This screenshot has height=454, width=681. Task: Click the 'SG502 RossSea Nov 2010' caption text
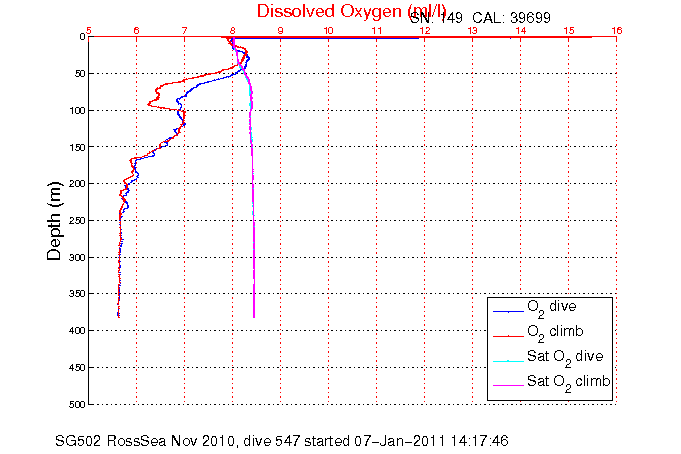point(146,441)
